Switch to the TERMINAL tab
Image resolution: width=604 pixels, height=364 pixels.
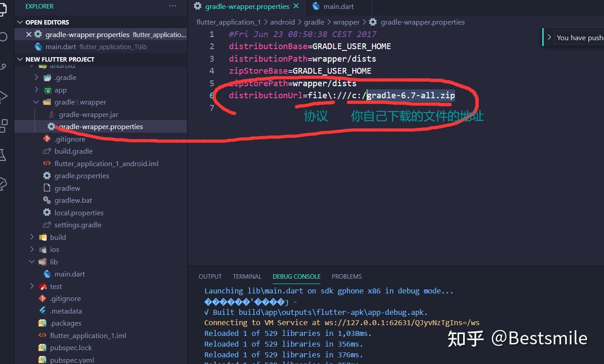point(247,276)
